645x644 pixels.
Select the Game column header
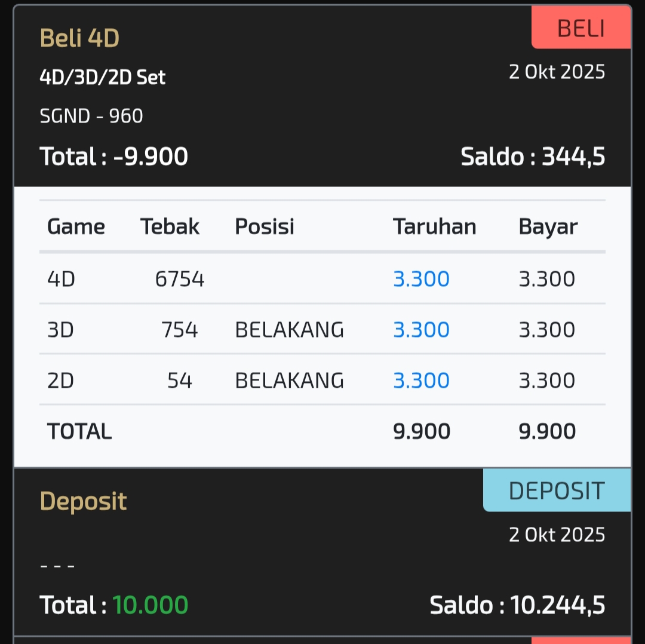pyautogui.click(x=76, y=227)
